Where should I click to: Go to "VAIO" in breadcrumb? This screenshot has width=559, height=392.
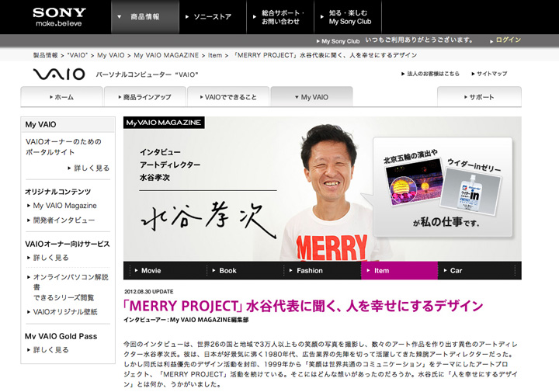78,55
